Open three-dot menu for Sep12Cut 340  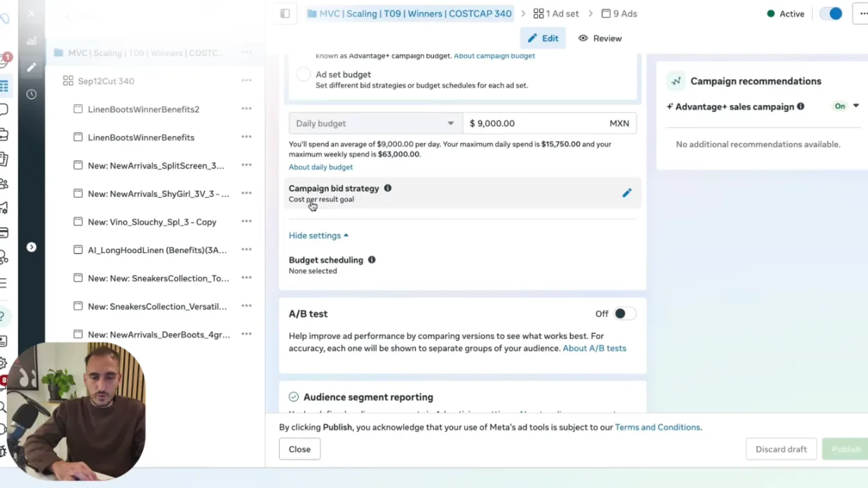tap(246, 81)
